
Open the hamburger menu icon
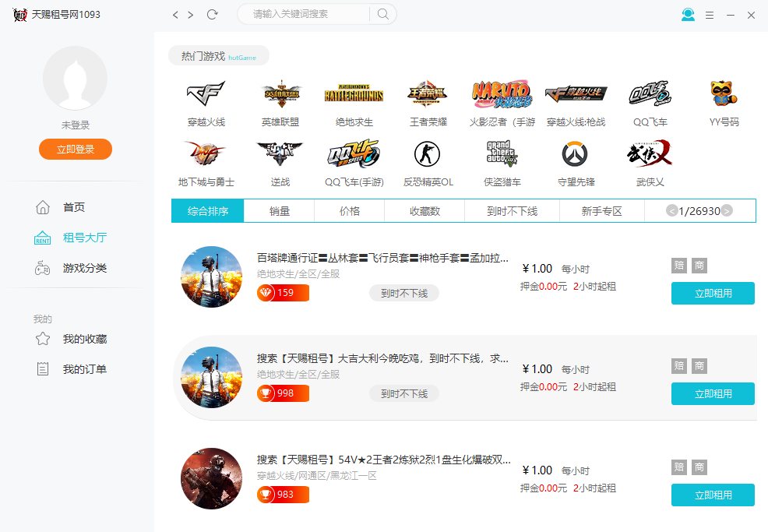coord(710,15)
